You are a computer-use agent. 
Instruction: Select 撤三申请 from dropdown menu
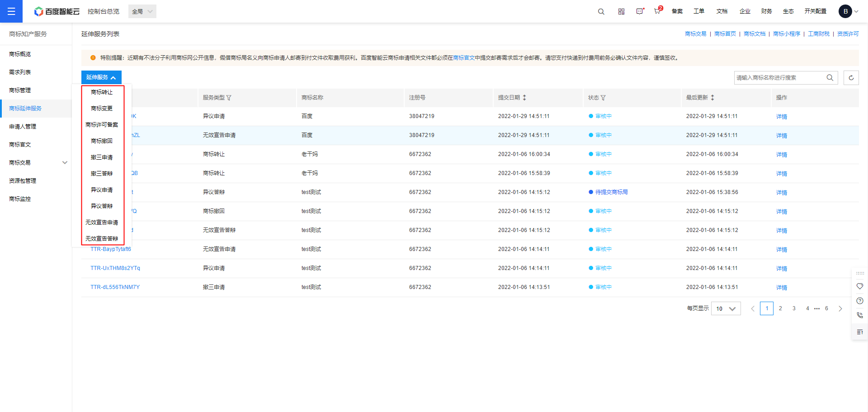(102, 157)
